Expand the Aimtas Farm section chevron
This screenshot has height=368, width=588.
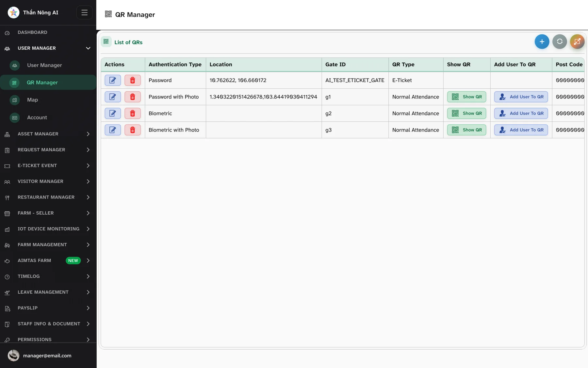pyautogui.click(x=88, y=260)
